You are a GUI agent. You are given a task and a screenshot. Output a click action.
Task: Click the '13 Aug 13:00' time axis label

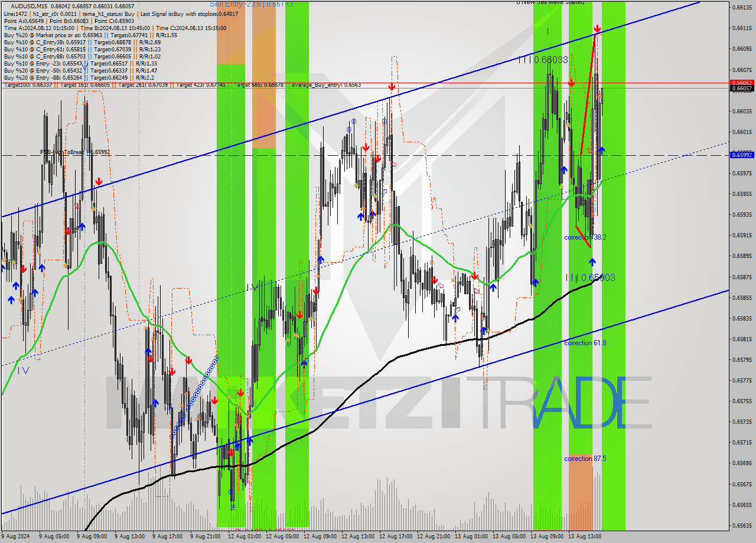[x=584, y=537]
